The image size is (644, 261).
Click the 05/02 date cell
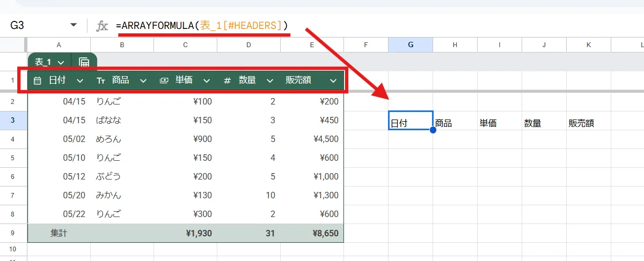click(59, 139)
